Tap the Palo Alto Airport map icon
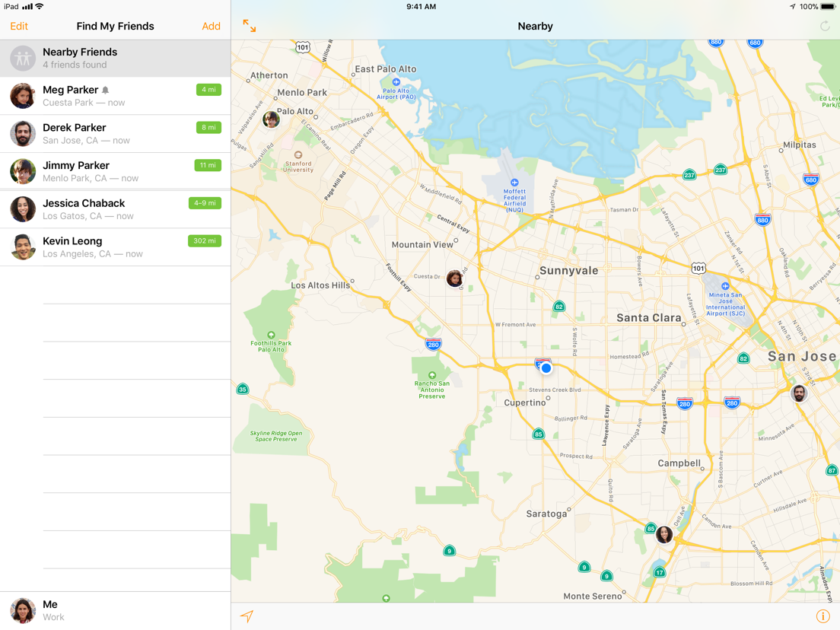840x630 pixels. tap(396, 82)
